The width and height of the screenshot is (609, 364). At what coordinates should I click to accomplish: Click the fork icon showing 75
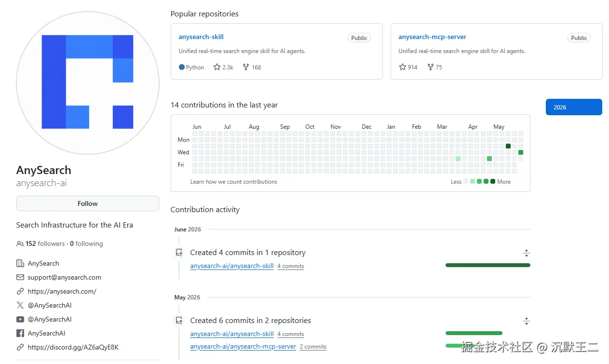pos(430,67)
